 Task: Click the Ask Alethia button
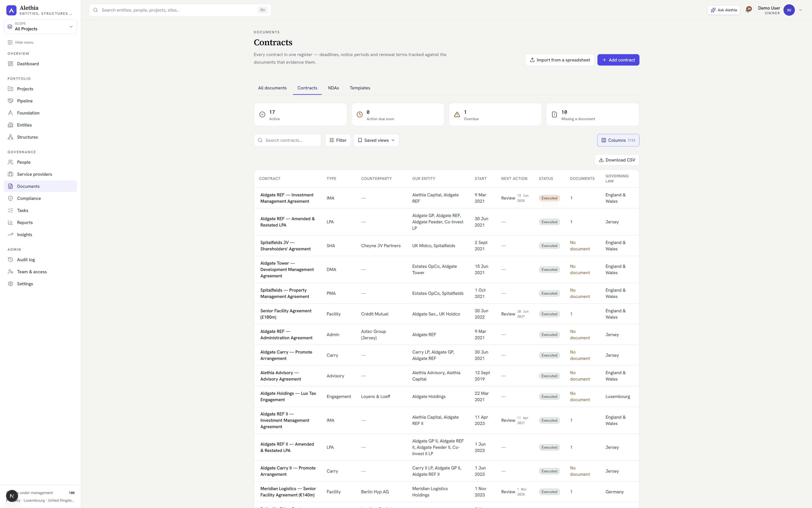[x=724, y=10]
